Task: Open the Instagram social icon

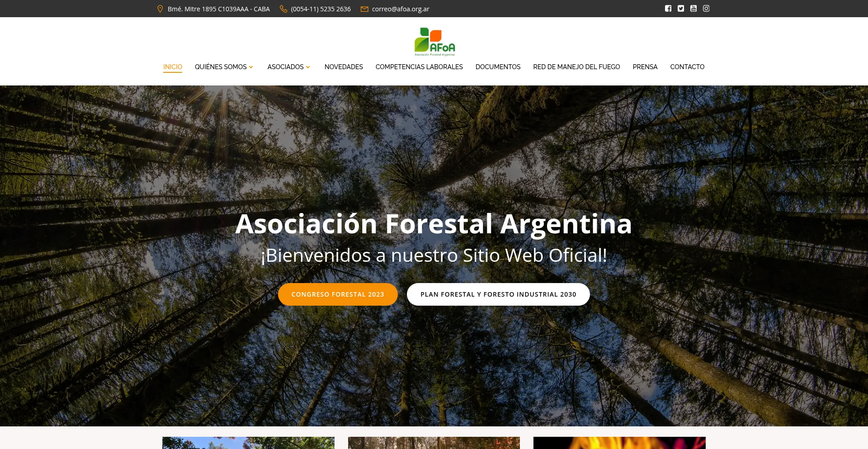Action: coord(706,9)
